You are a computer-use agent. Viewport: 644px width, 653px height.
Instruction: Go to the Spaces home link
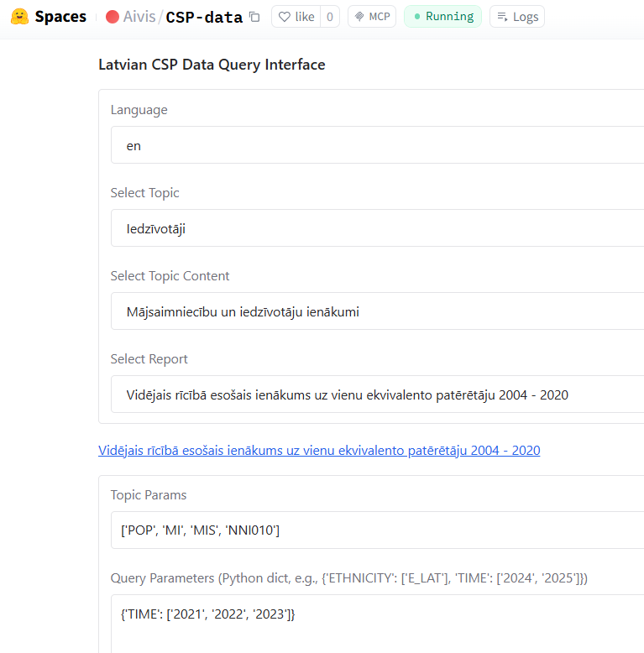coord(60,17)
